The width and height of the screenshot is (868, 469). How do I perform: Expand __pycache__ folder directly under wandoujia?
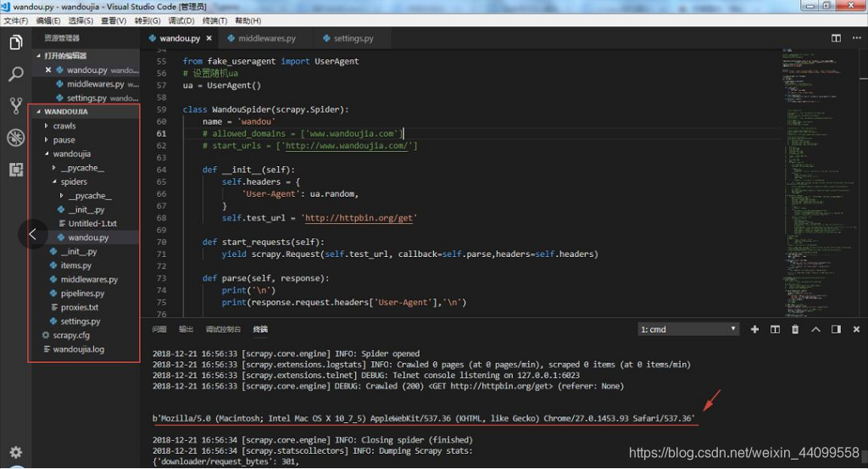(x=54, y=168)
